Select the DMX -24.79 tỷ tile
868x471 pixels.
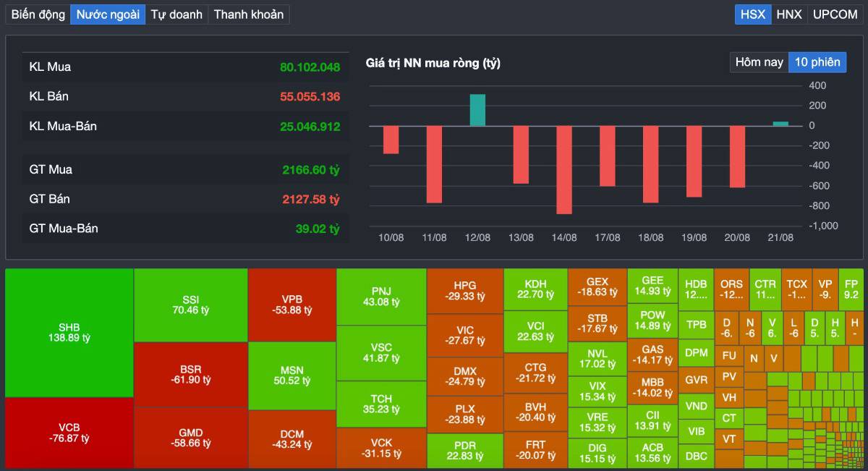[465, 376]
